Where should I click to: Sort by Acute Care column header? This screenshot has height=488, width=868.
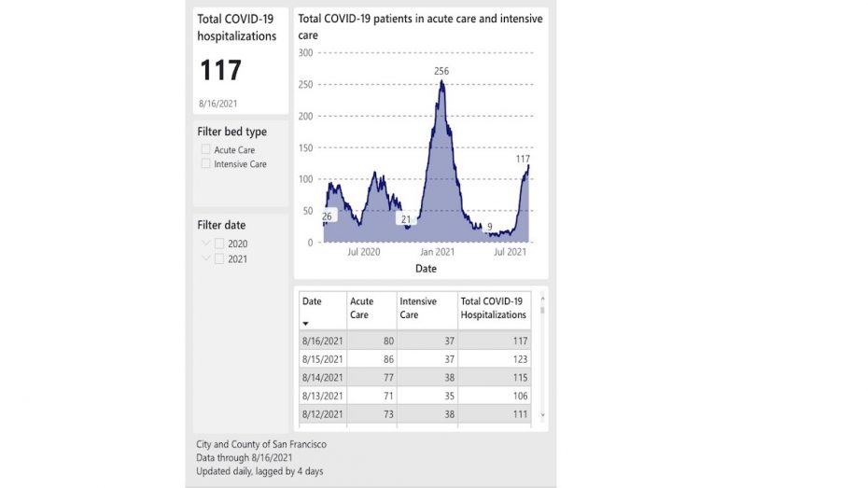(x=361, y=308)
